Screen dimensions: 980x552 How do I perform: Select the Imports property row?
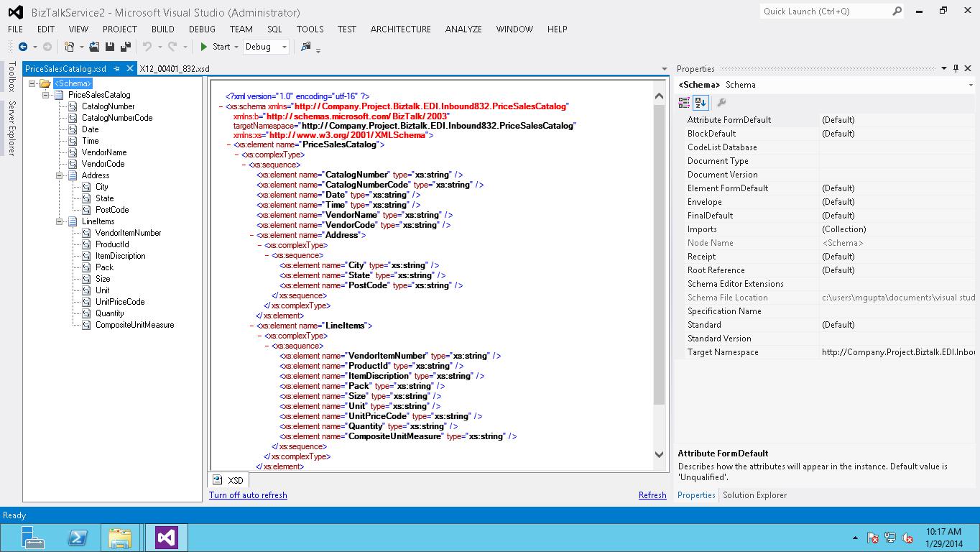pyautogui.click(x=826, y=229)
